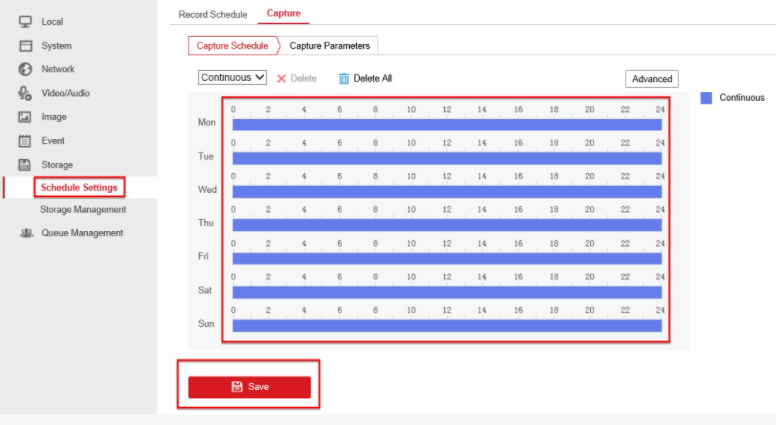Click the Queue Management people icon

click(26, 233)
